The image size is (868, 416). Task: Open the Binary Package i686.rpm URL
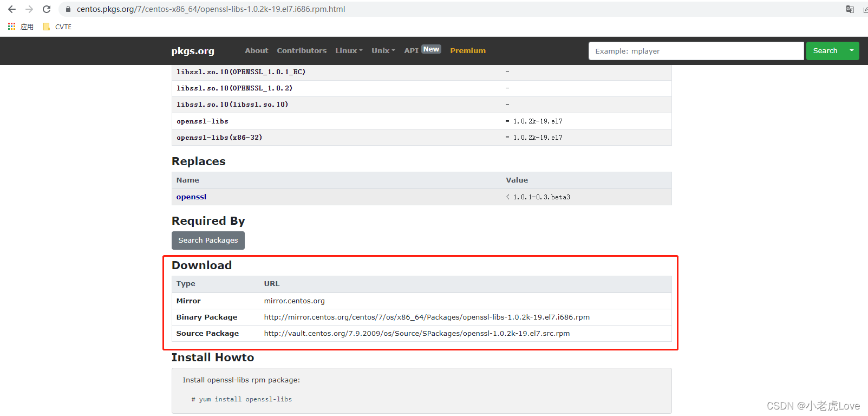pos(427,317)
